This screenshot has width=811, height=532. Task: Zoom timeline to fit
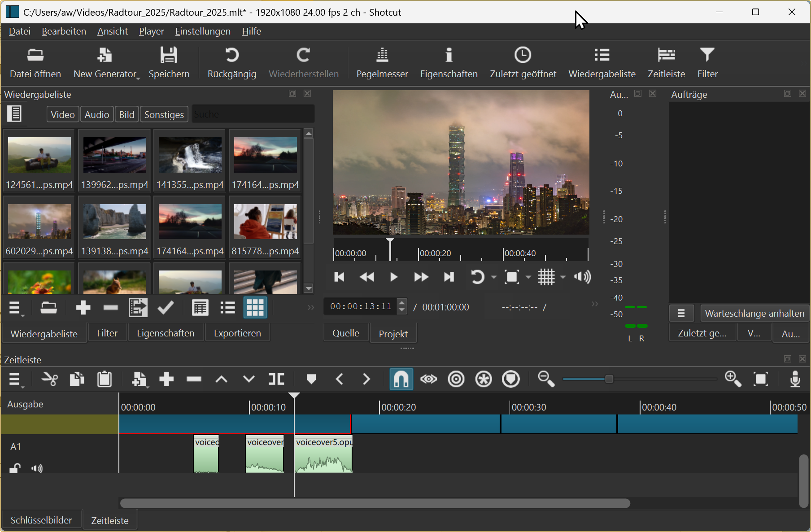click(x=761, y=379)
